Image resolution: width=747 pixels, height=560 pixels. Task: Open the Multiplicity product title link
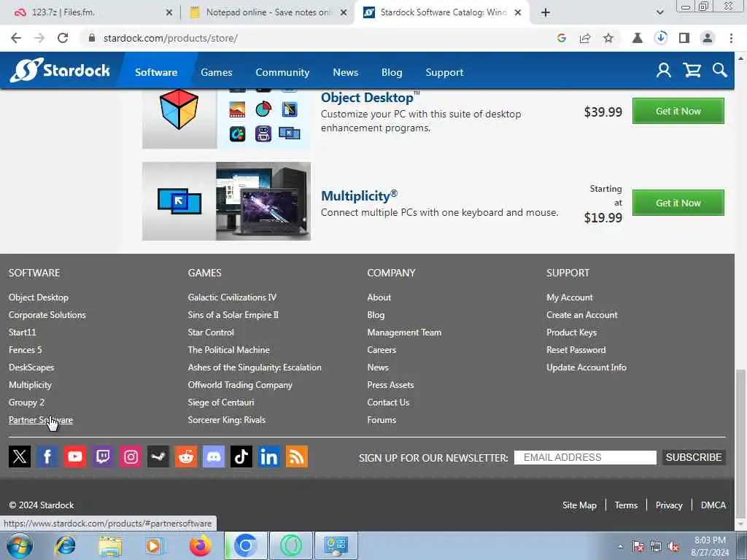coord(359,195)
